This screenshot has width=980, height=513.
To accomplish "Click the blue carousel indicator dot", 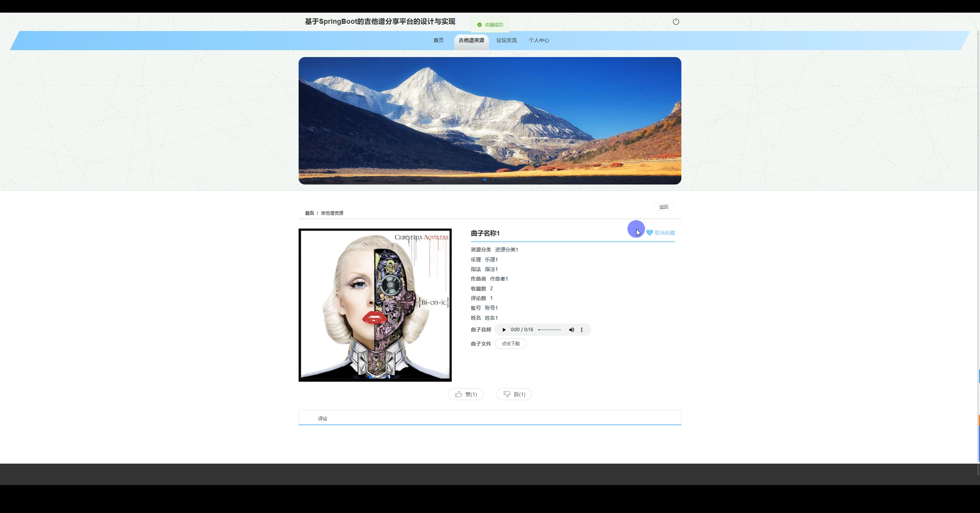I will coord(485,180).
